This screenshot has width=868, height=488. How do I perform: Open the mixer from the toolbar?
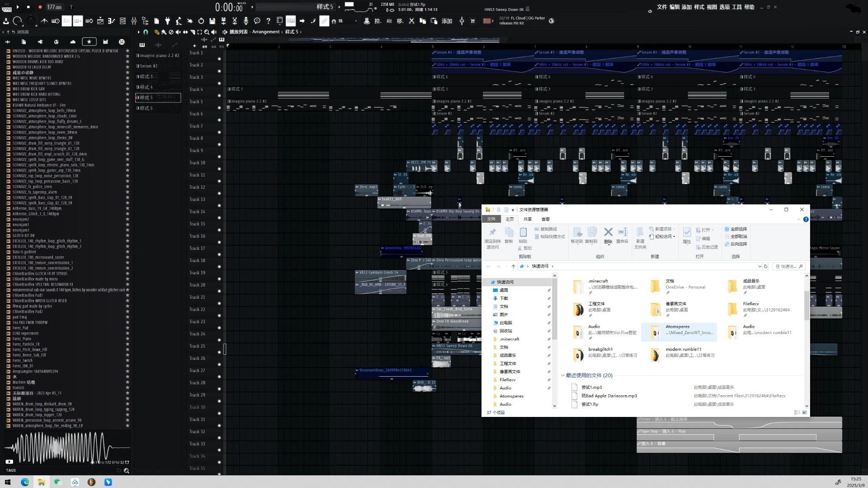coord(134,21)
